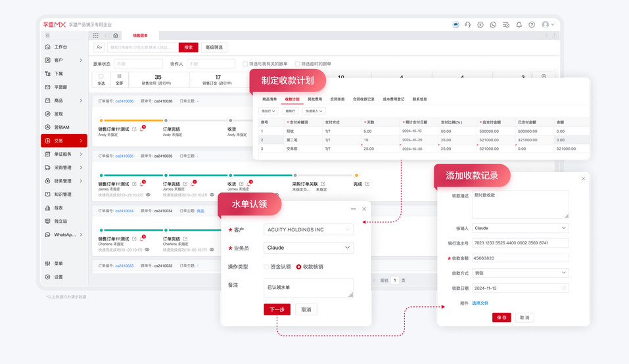Open the notifications bell icon
The image size is (629, 364).
click(519, 25)
